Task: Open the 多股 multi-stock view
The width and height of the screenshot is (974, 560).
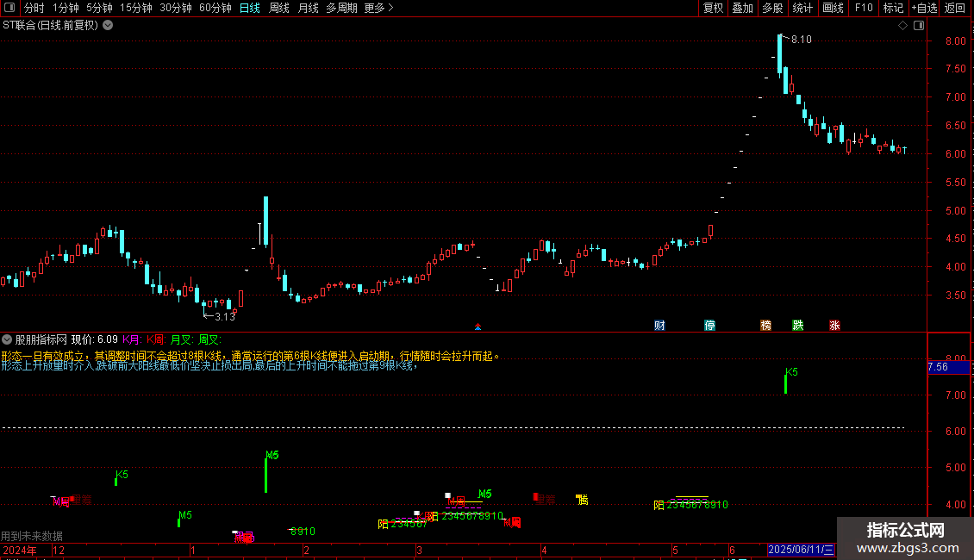Action: (x=773, y=8)
